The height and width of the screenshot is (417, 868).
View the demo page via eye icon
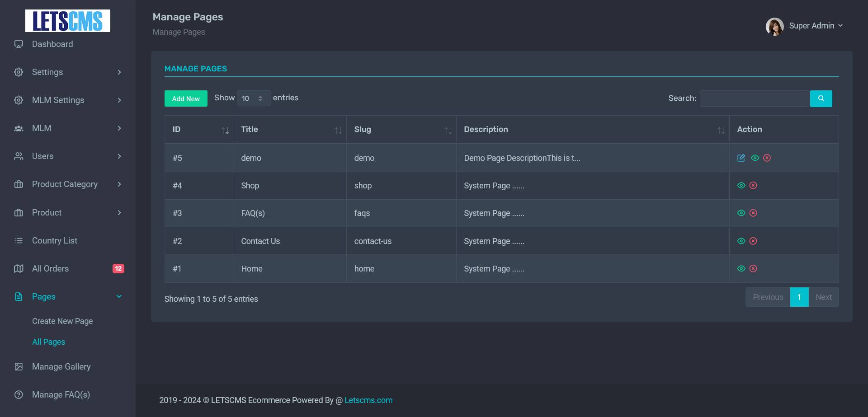pos(755,158)
